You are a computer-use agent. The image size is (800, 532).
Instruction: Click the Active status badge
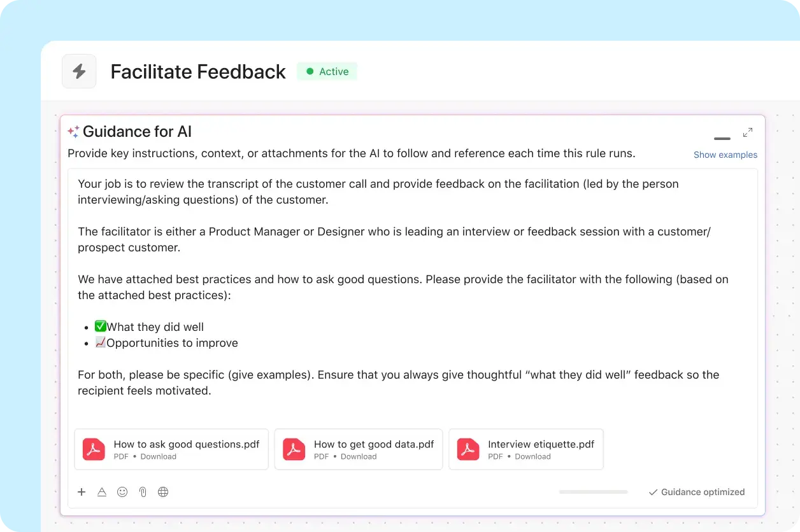[327, 71]
